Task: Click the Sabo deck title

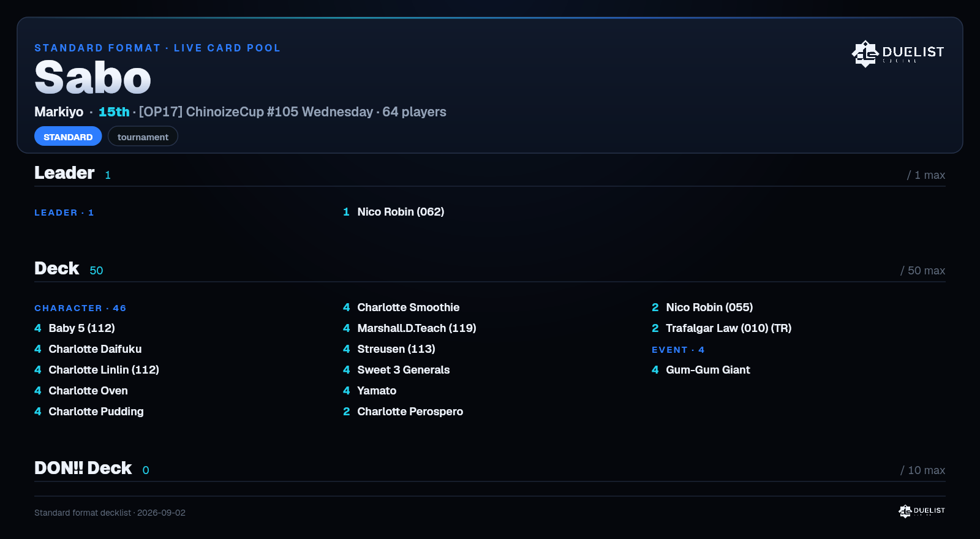Action: 92,78
